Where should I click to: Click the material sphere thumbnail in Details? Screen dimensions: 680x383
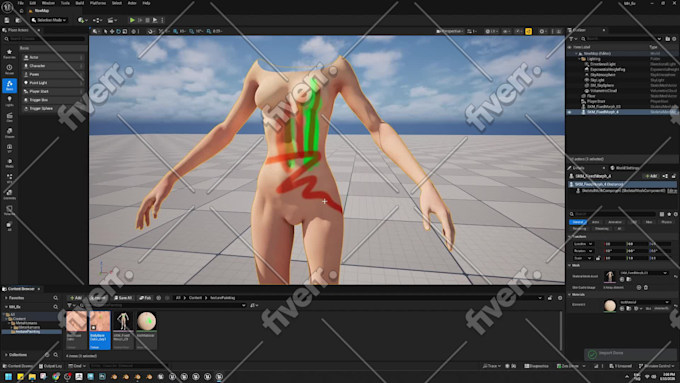[610, 305]
